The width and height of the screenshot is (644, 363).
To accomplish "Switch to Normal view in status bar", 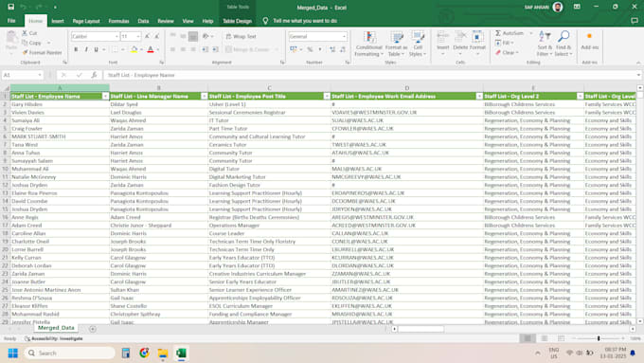I will tap(528, 338).
